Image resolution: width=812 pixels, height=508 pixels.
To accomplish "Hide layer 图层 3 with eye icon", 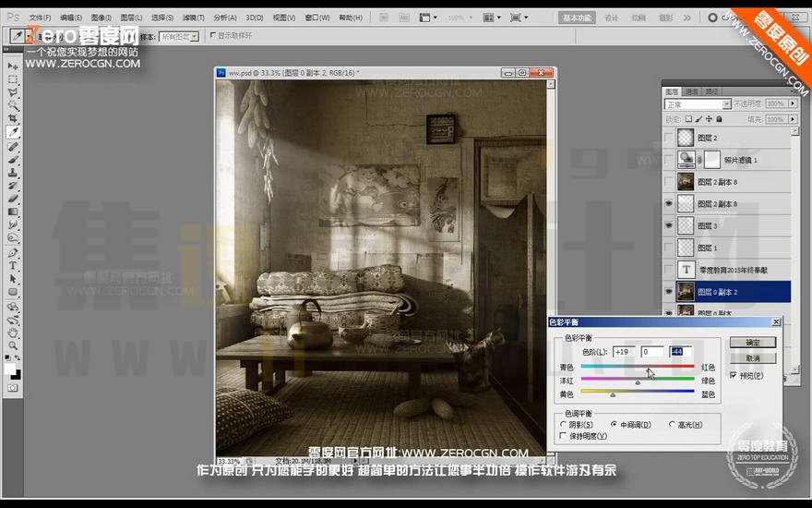I will (669, 226).
